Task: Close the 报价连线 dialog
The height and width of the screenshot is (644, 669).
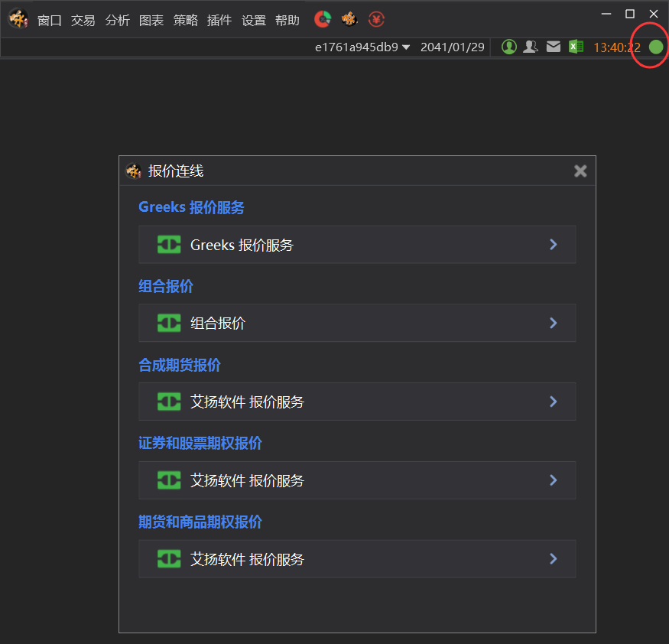Action: [580, 171]
